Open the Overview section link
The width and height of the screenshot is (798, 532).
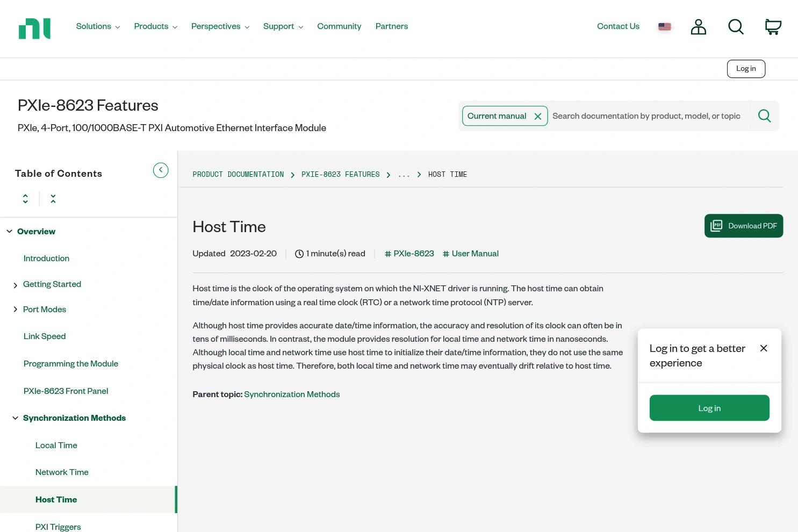coord(36,232)
